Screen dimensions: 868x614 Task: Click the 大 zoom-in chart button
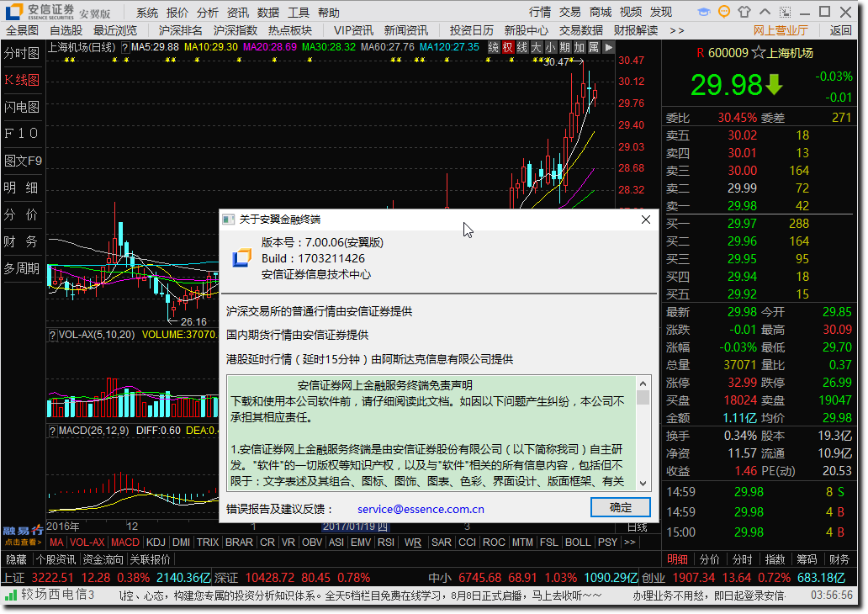click(536, 48)
